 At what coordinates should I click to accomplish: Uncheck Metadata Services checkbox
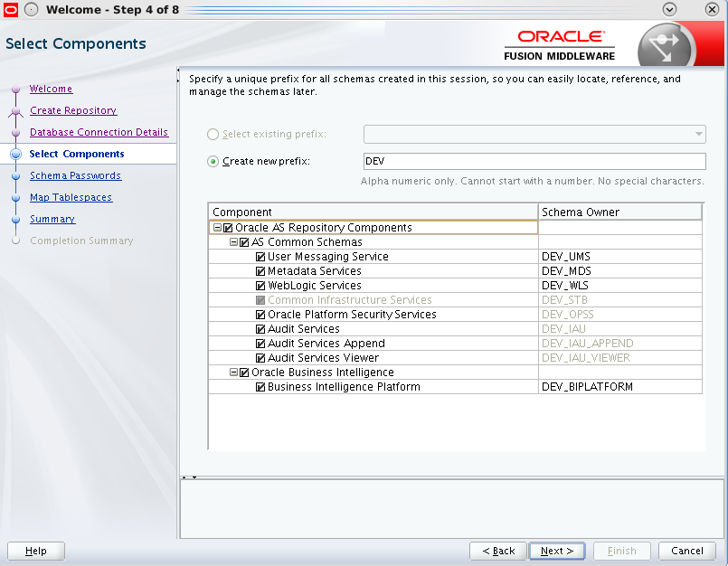click(x=260, y=271)
